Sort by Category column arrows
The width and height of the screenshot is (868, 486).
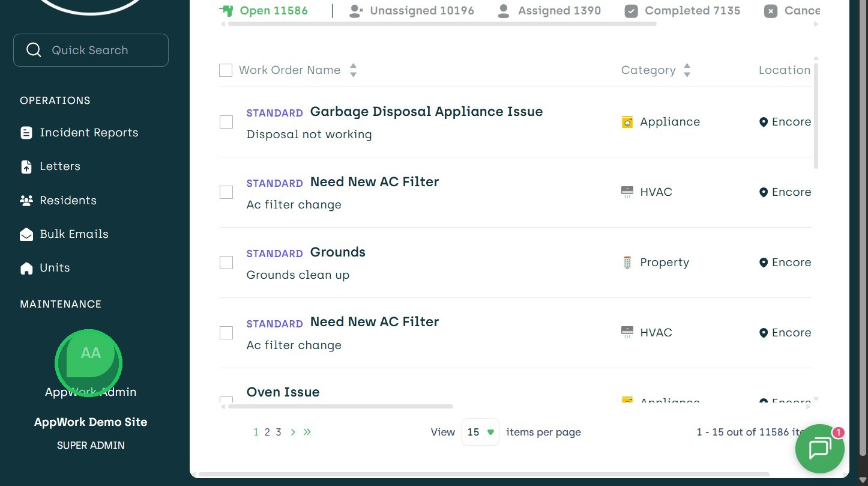(687, 70)
